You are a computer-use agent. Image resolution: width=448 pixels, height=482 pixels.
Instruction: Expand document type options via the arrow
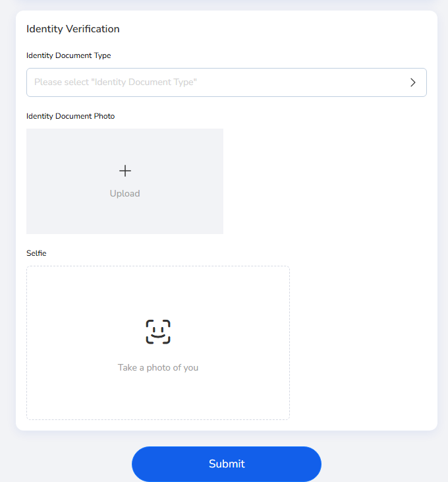[x=413, y=82]
